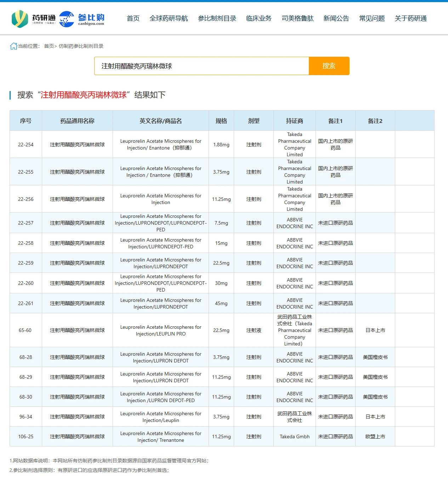
Task: Open the 临床业务 menu item
Action: (259, 18)
